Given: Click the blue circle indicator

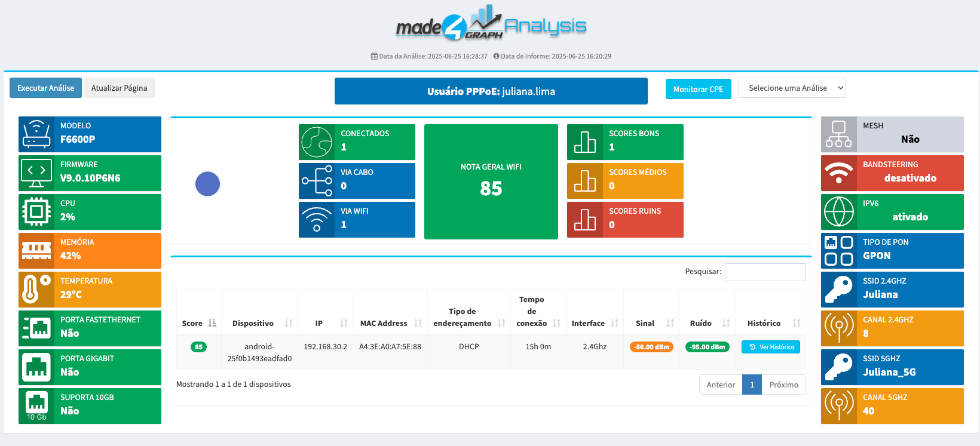Looking at the screenshot, I should click(x=207, y=184).
